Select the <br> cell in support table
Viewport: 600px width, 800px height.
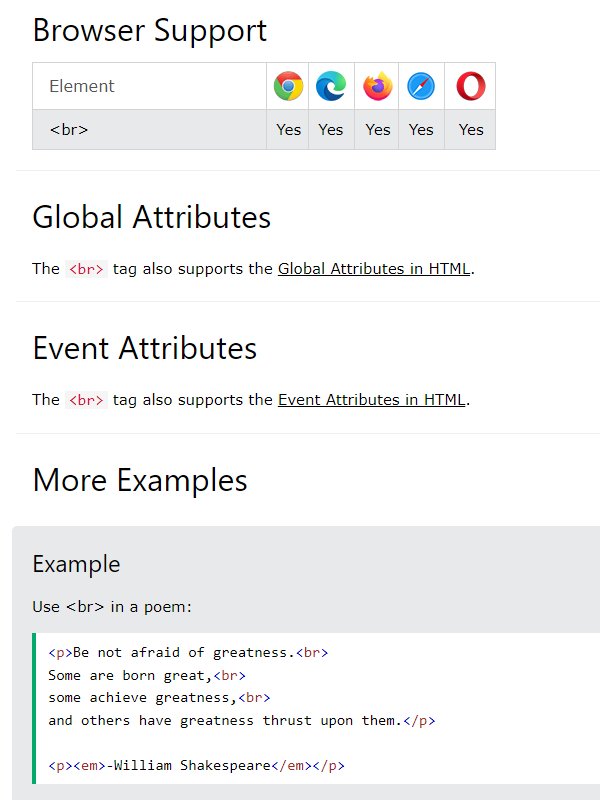149,130
